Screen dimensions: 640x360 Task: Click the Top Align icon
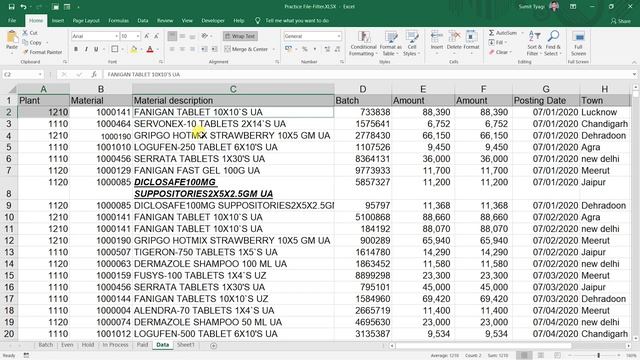172,36
